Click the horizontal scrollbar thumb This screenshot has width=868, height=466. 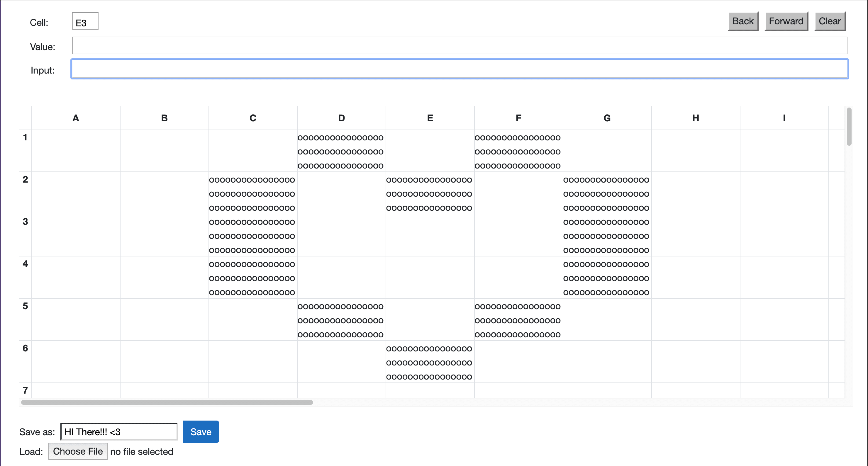(167, 402)
